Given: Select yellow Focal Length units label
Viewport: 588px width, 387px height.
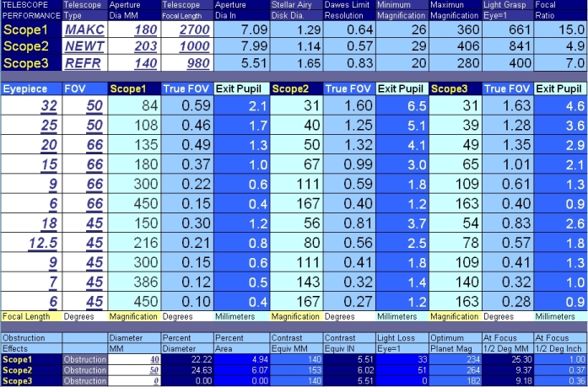Looking at the screenshot, I should tap(31, 316).
